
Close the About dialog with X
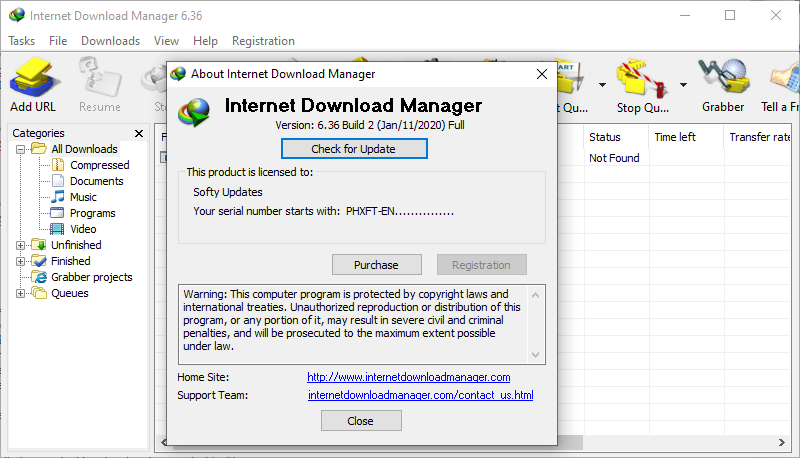[x=542, y=74]
